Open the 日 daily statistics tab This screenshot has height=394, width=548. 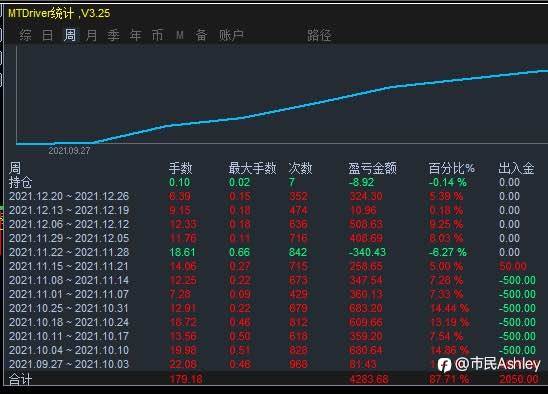[x=48, y=35]
